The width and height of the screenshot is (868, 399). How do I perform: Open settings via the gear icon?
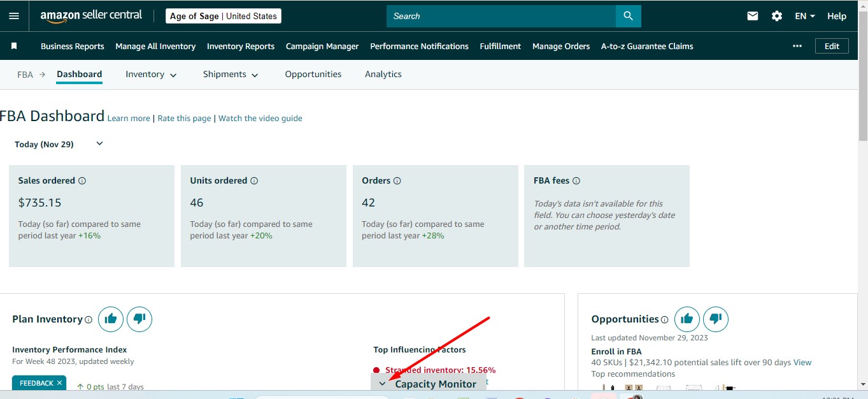(777, 16)
